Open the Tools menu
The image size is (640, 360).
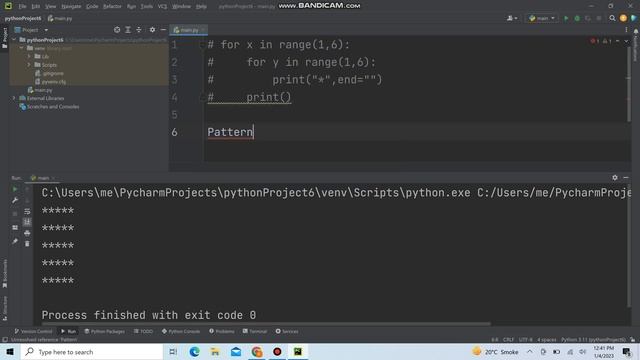[x=147, y=7]
